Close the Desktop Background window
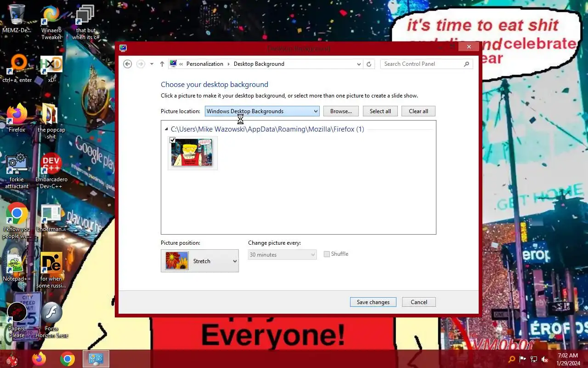Screen dimensions: 588x368 coord(469,47)
